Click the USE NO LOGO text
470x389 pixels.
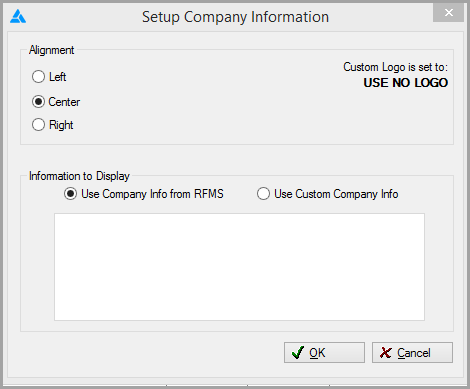pos(406,83)
